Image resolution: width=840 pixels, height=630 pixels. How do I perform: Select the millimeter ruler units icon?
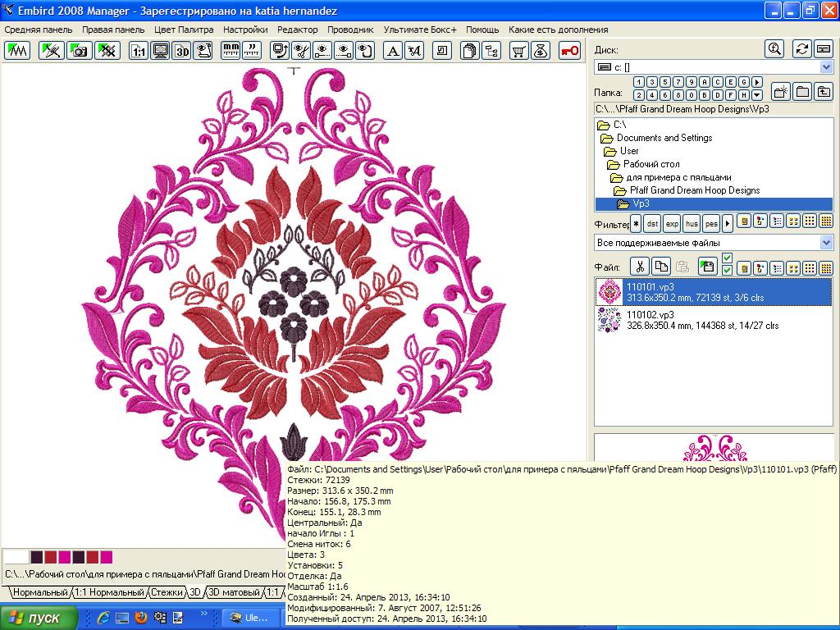tap(231, 51)
